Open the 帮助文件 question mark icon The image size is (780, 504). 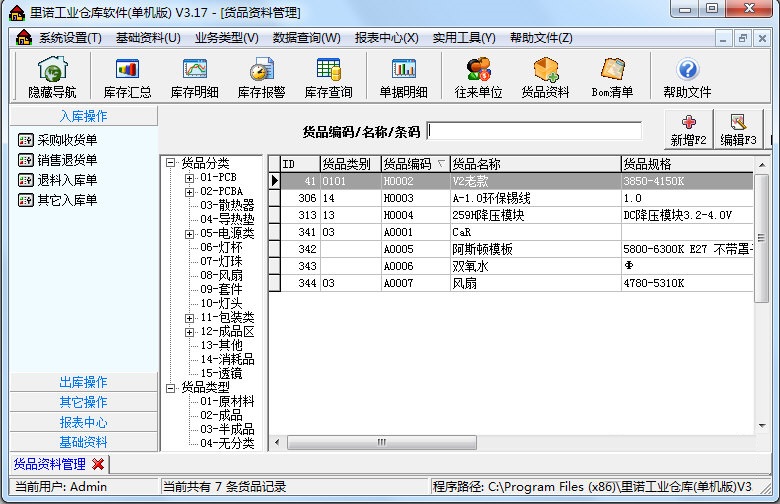tap(687, 77)
